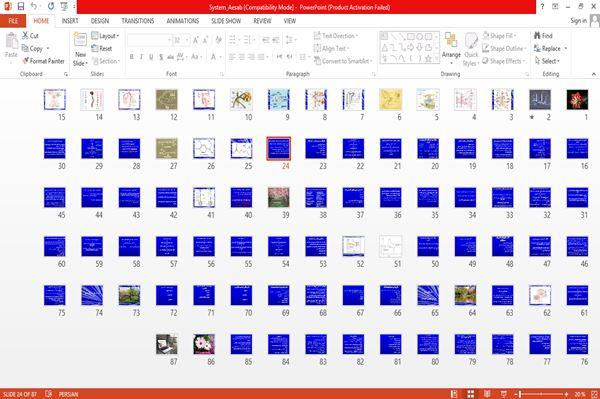Click Increase Font Size icon
Screen dimensions: 600x399
coord(196,40)
